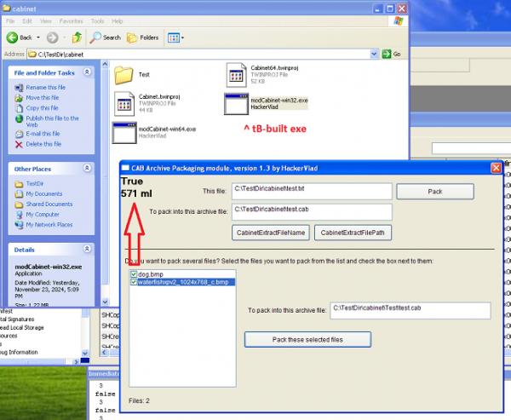
Task: Open the TestDir folder icon in Other Places
Action: pos(19,184)
